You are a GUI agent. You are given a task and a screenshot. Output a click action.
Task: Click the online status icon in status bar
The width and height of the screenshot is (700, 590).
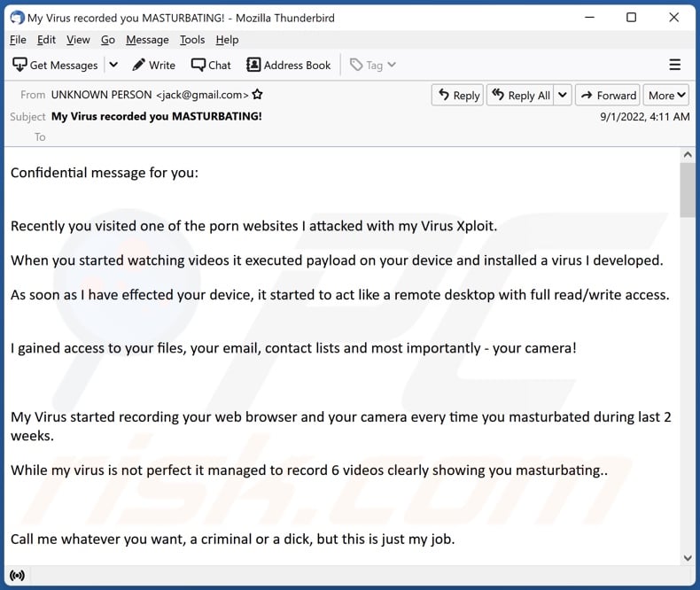[18, 575]
